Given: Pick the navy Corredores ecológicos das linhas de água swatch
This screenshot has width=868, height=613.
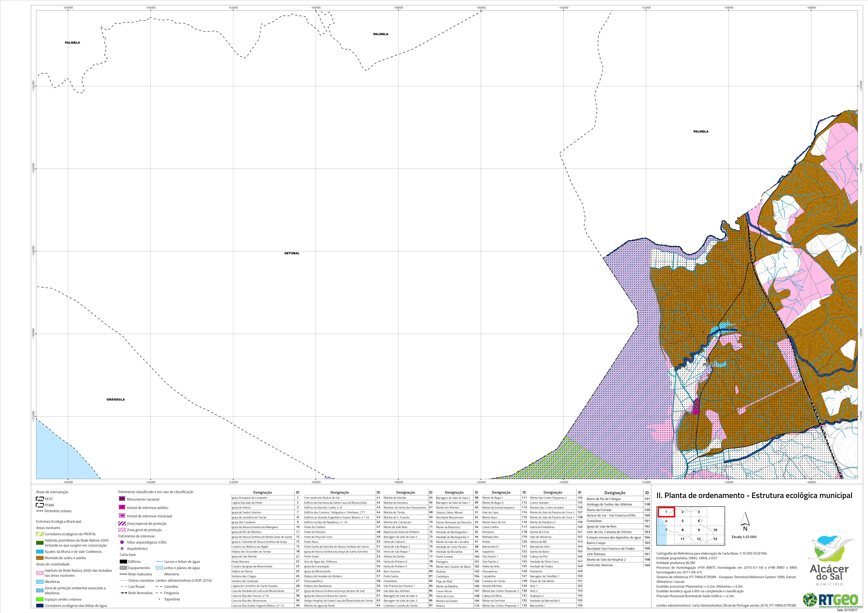Looking at the screenshot, I should point(40,605).
